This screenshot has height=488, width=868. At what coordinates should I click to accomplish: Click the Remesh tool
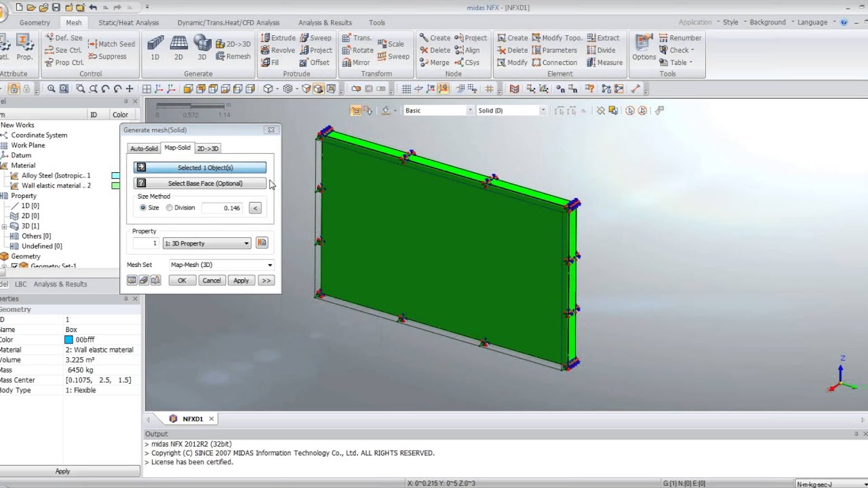tap(233, 56)
